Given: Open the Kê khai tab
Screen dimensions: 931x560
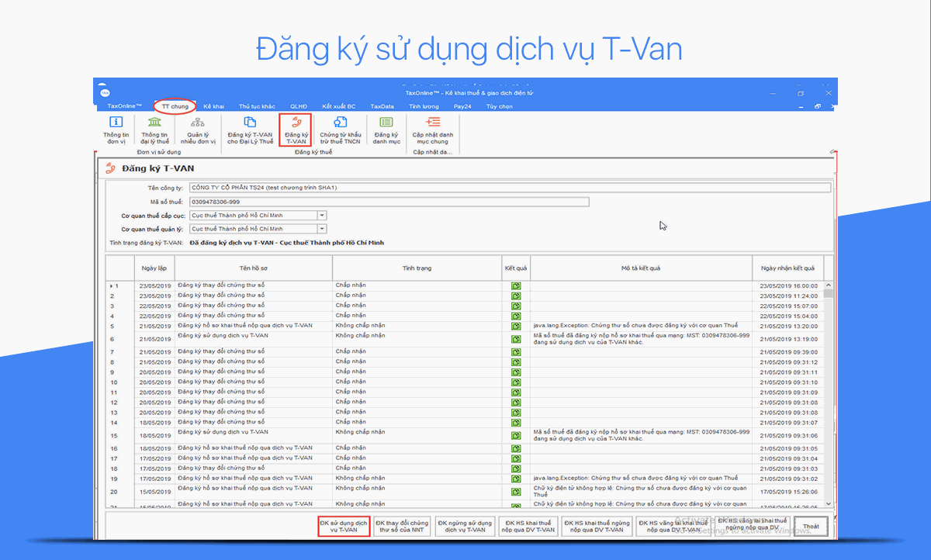Looking at the screenshot, I should [x=213, y=106].
